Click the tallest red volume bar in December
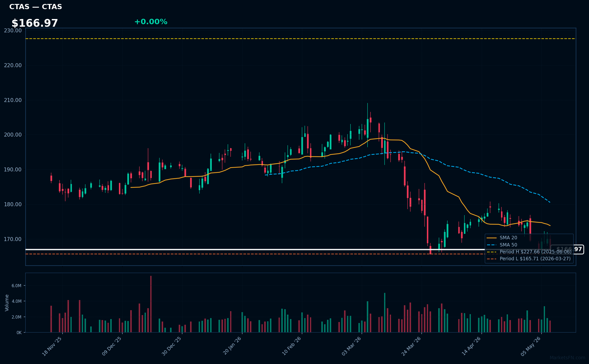This screenshot has width=589, height=364. tap(151, 304)
